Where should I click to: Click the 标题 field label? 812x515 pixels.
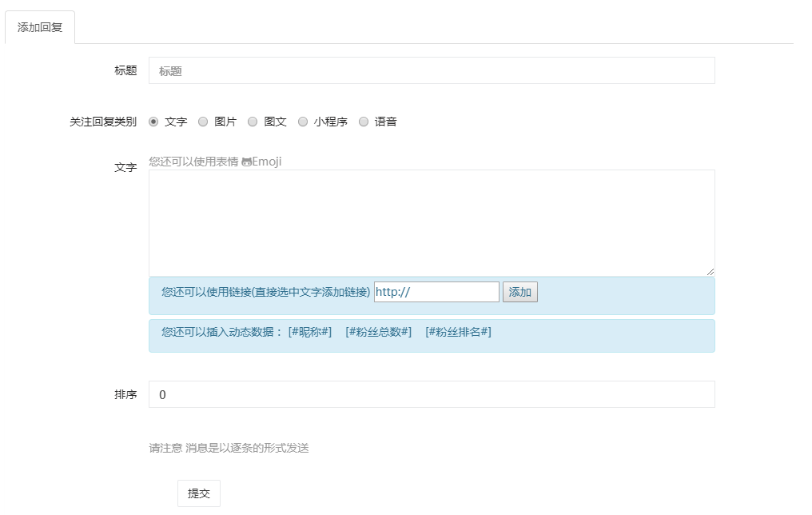tap(125, 70)
